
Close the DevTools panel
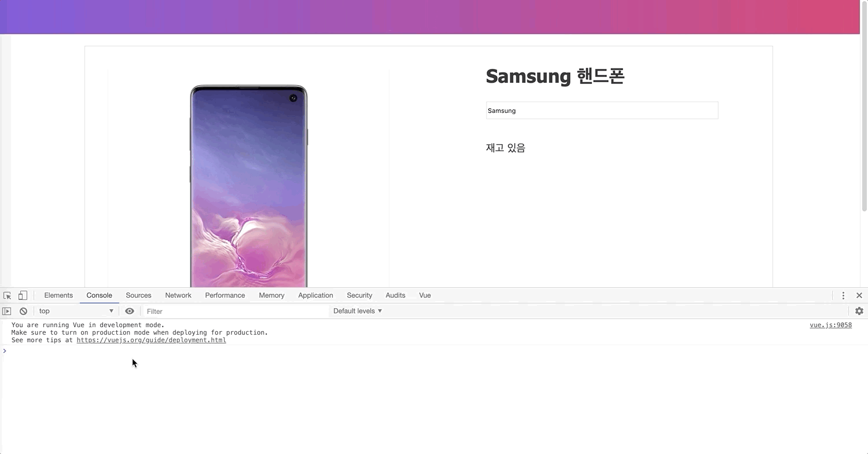tap(859, 295)
